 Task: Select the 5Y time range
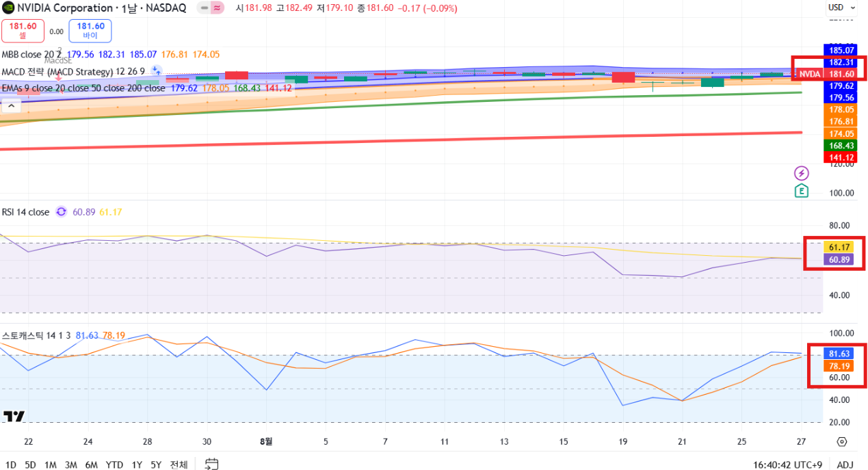point(156,465)
